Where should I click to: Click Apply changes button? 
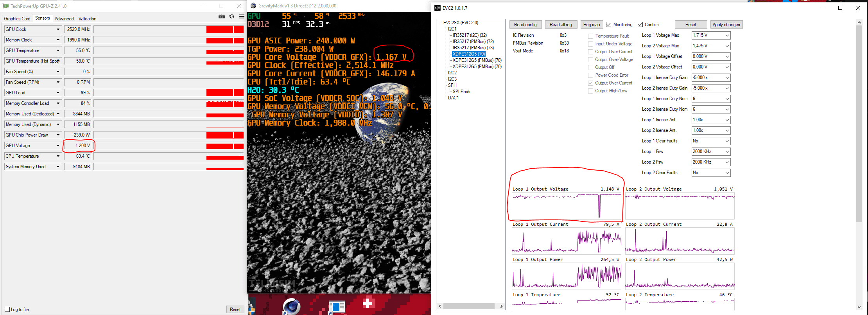coord(726,25)
